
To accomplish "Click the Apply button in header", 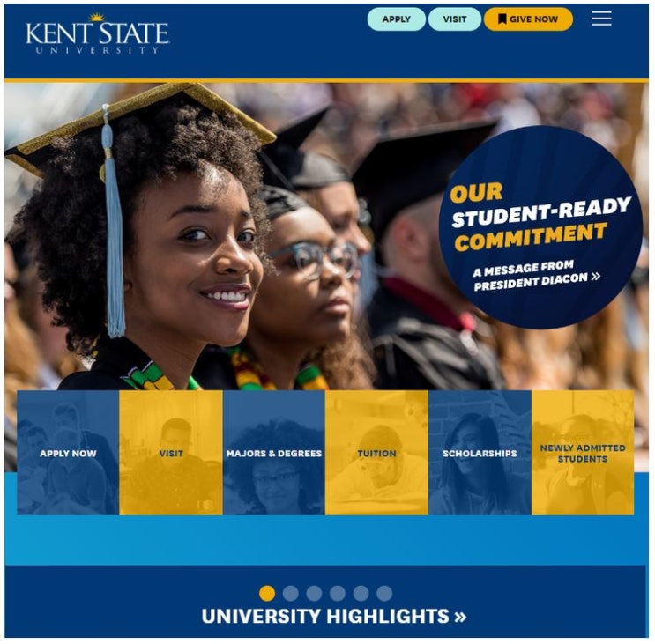I will click(x=396, y=19).
